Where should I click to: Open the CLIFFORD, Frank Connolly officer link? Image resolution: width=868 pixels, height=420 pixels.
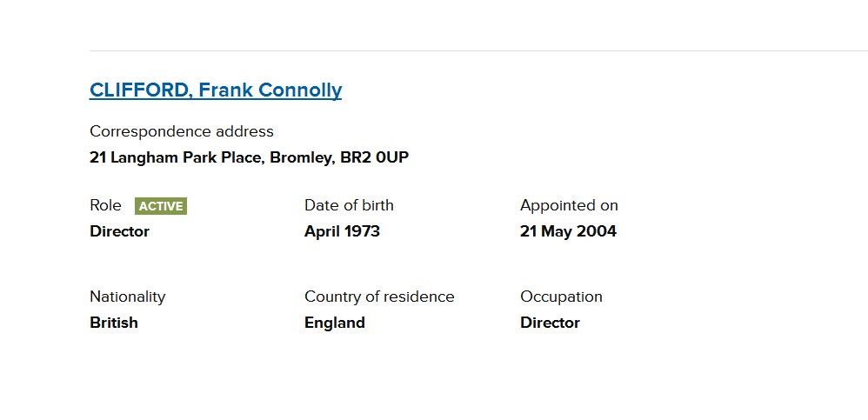click(216, 90)
